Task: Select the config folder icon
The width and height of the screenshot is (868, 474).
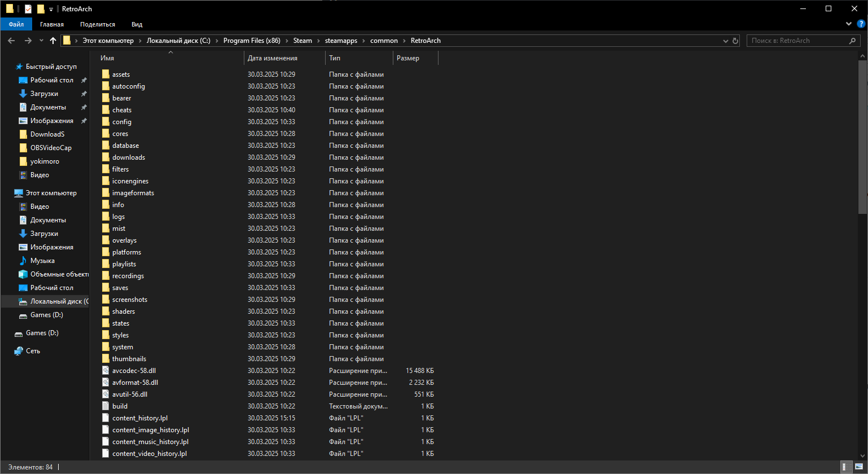Action: 106,122
